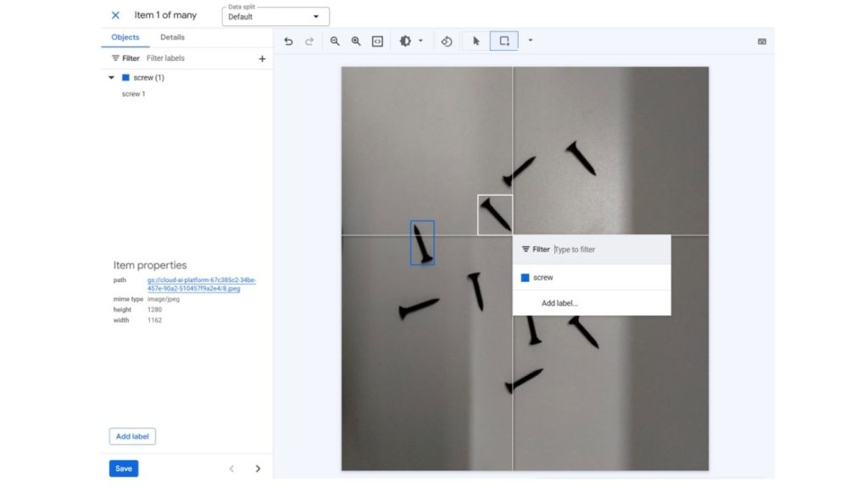
Task: Click the Redo icon
Action: coord(309,41)
